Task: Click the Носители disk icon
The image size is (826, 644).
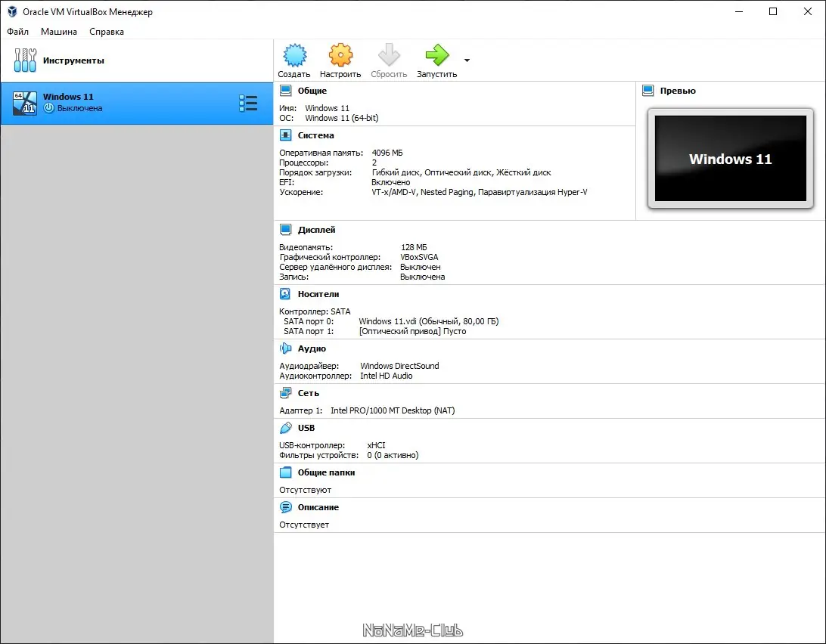Action: [285, 294]
